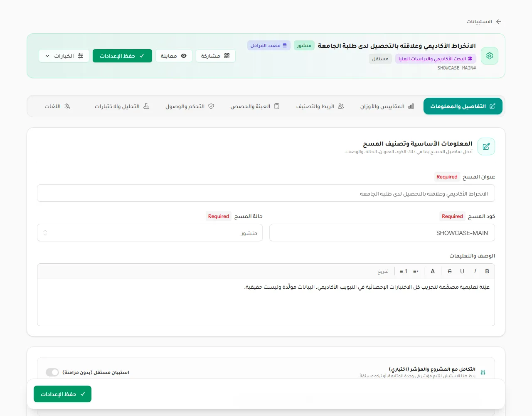This screenshot has height=416, width=532.
Task: Click the pencil edit icon beside المعلومات الأساسية
Action: point(486,146)
